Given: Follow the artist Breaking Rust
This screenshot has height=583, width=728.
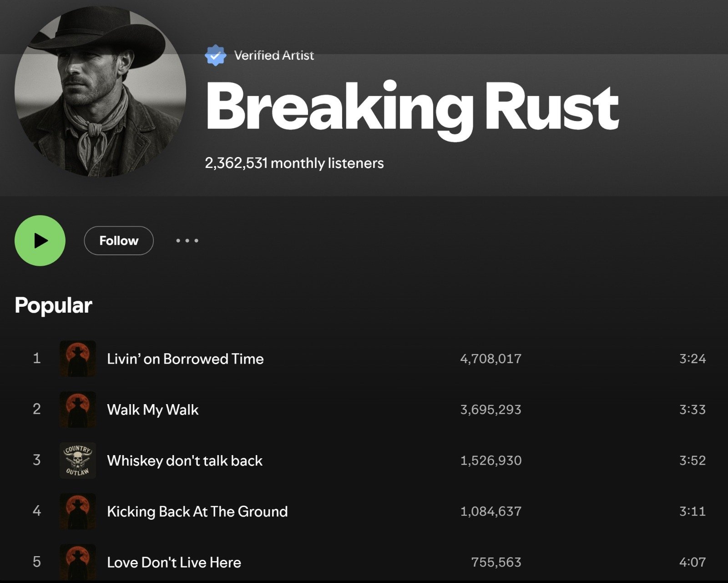Looking at the screenshot, I should click(119, 241).
